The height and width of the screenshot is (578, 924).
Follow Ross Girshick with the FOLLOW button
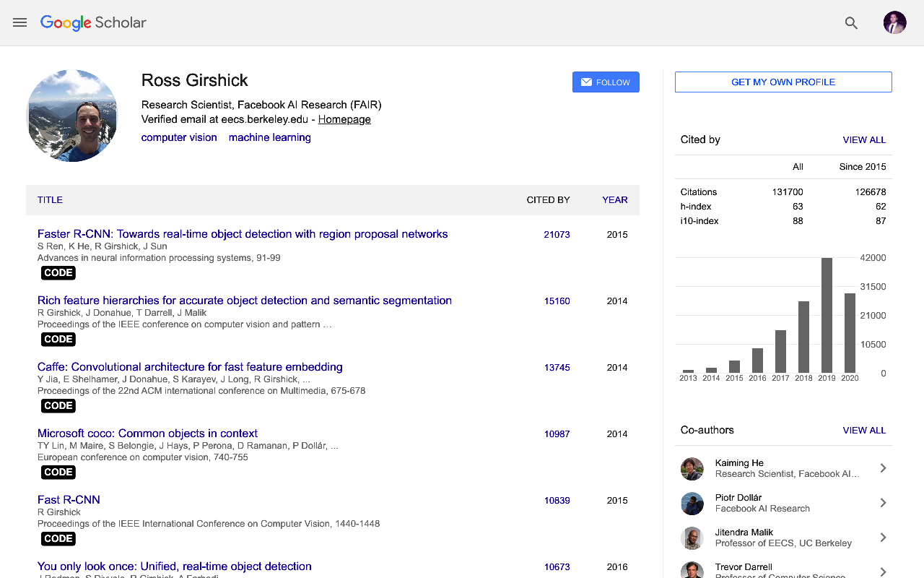click(606, 82)
